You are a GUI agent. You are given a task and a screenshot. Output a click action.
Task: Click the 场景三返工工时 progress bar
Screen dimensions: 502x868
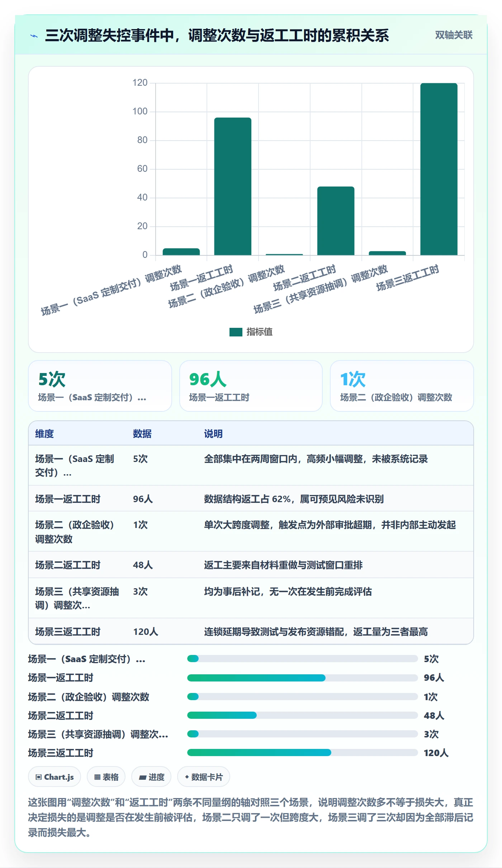(x=302, y=752)
